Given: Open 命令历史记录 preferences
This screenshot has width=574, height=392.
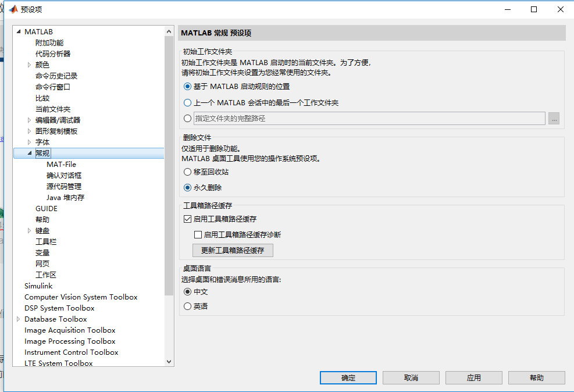Looking at the screenshot, I should pyautogui.click(x=56, y=76).
